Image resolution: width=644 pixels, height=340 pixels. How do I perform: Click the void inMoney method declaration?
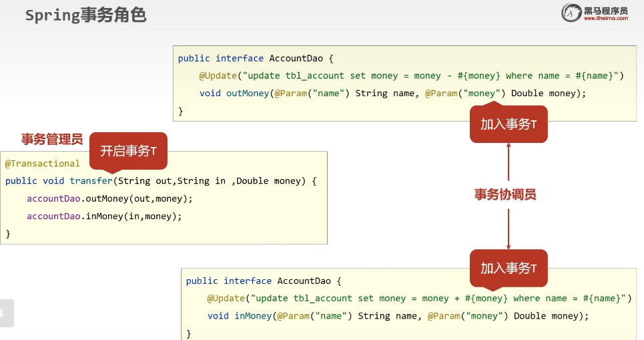[x=398, y=316]
